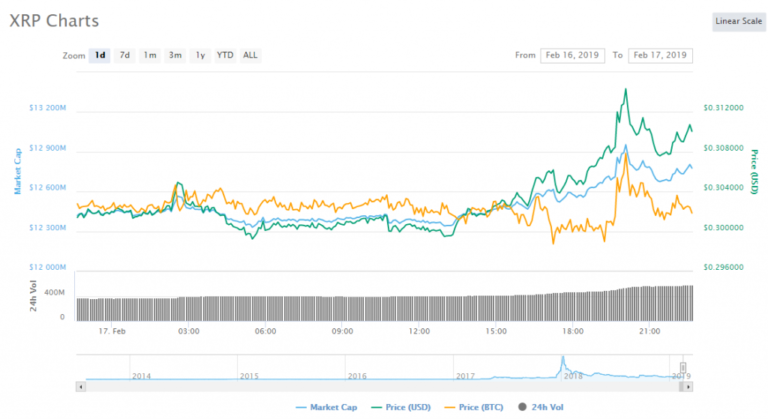Switch to Linear Scale
This screenshot has height=419, width=768.
738,21
